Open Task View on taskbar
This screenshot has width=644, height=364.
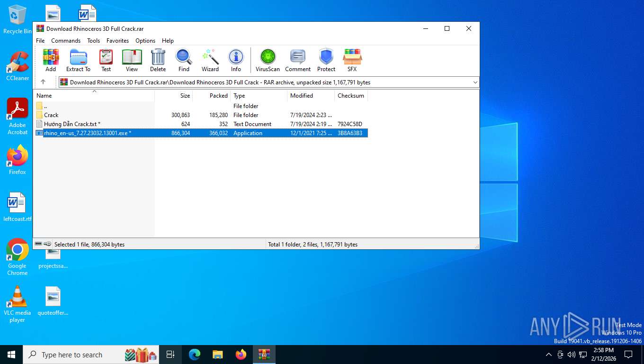tap(171, 355)
